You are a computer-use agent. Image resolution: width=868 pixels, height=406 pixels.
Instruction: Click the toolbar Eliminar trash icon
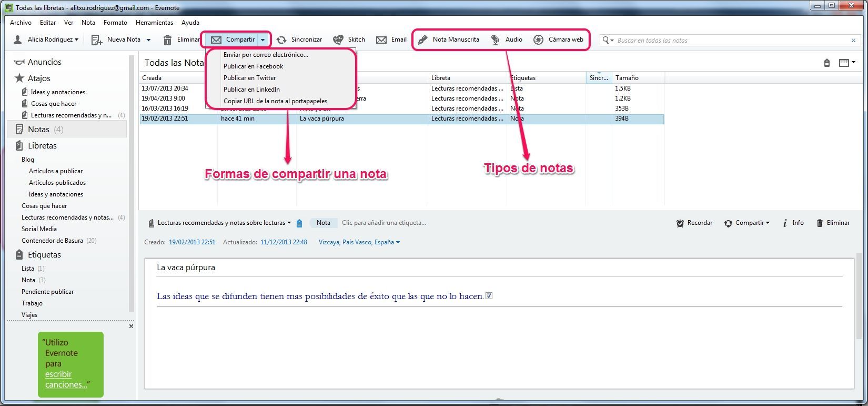(x=168, y=39)
